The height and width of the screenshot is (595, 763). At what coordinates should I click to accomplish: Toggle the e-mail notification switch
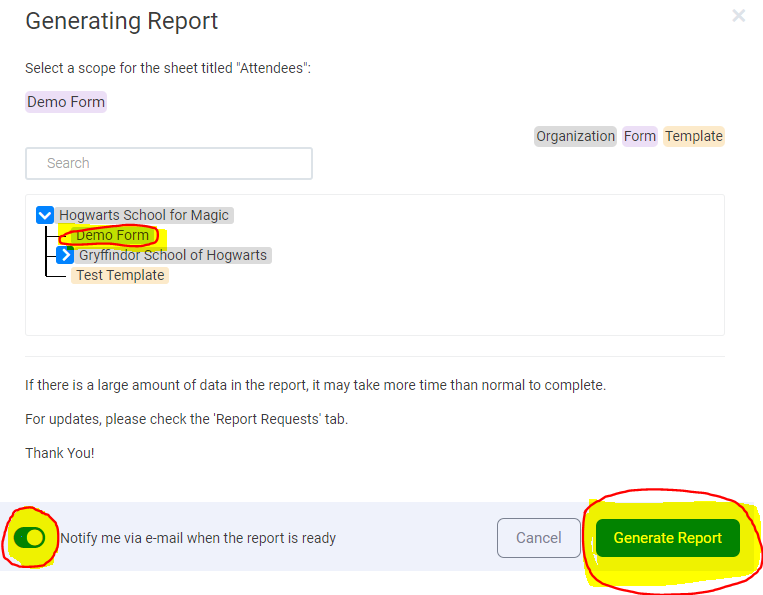(x=30, y=538)
